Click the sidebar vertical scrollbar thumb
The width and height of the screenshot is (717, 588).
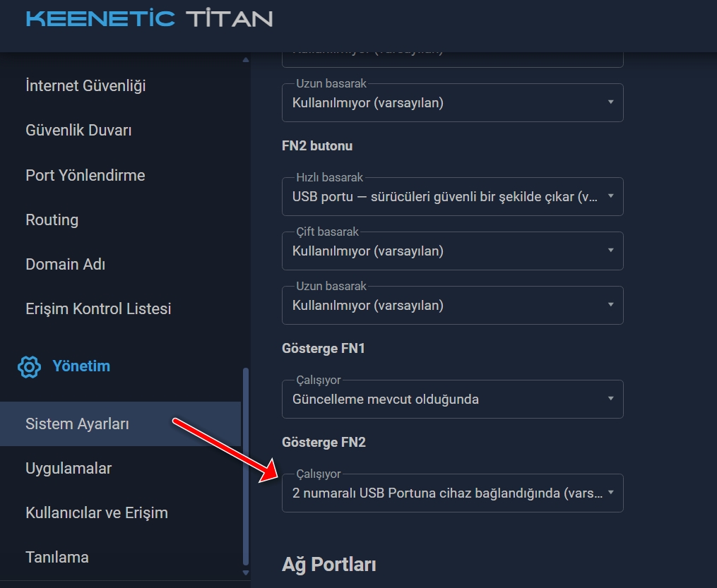click(x=246, y=467)
